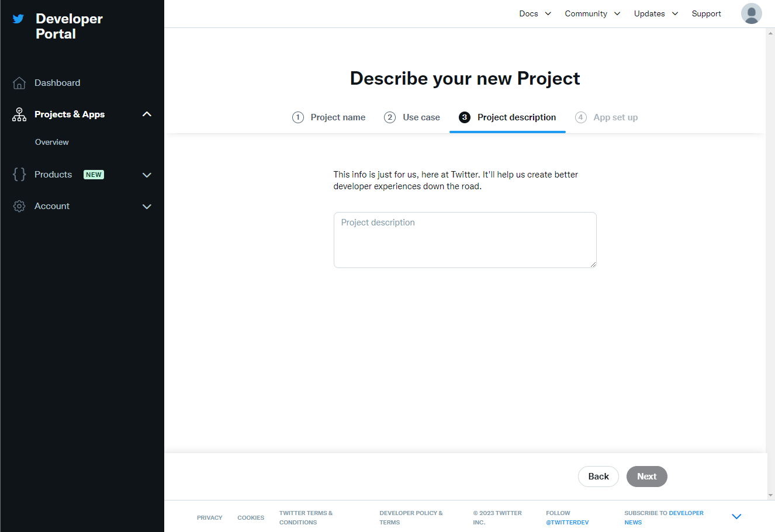
Task: Open the Community dropdown menu
Action: (592, 13)
